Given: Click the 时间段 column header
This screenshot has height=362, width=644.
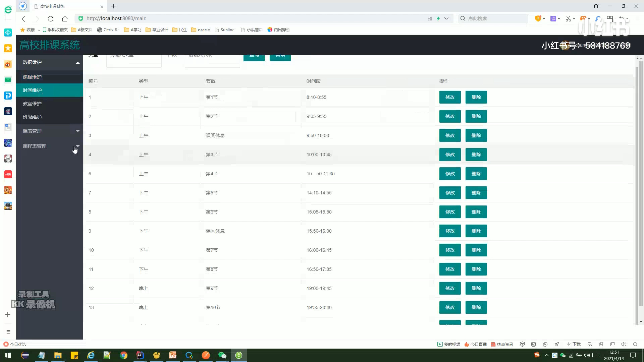Looking at the screenshot, I should [x=314, y=81].
